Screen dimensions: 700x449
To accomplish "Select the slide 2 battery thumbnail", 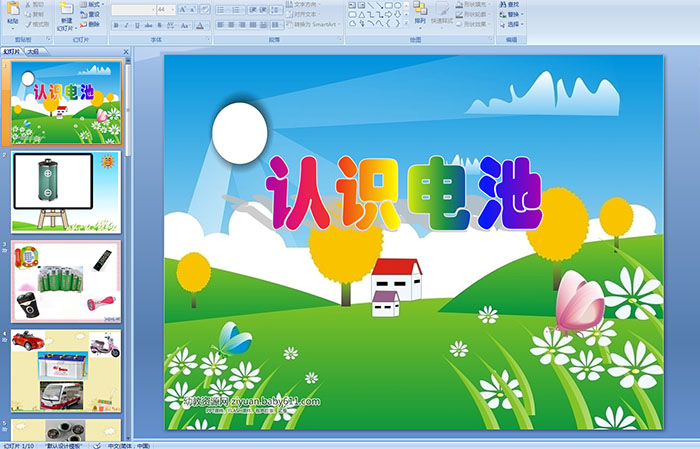I will [x=66, y=192].
